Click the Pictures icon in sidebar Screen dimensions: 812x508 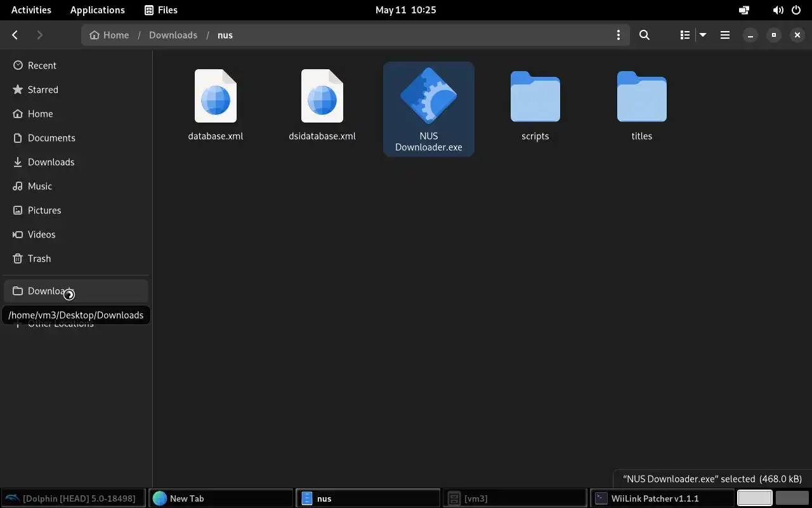pyautogui.click(x=18, y=210)
